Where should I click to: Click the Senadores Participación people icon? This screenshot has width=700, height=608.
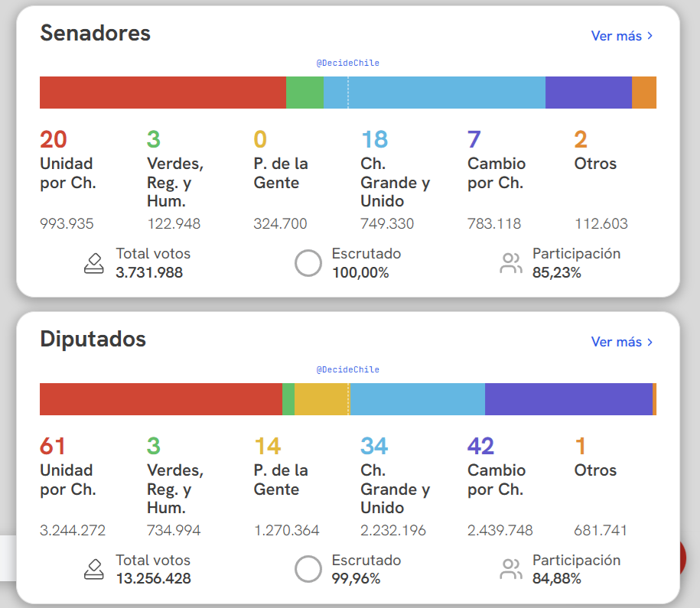tap(510, 264)
